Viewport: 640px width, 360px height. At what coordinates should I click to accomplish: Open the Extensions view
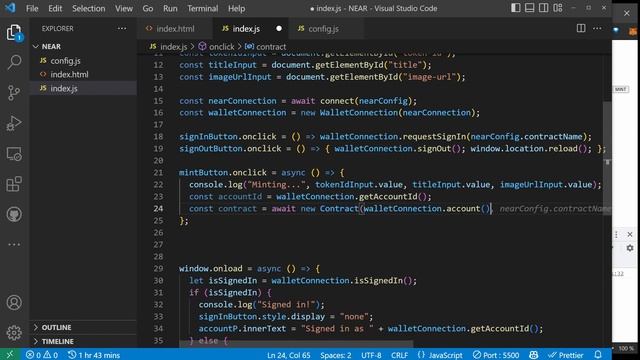point(14,184)
